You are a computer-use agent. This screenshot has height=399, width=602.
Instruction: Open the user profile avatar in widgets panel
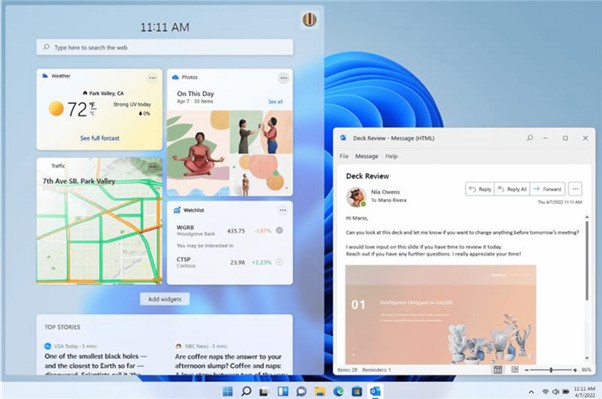click(x=309, y=19)
